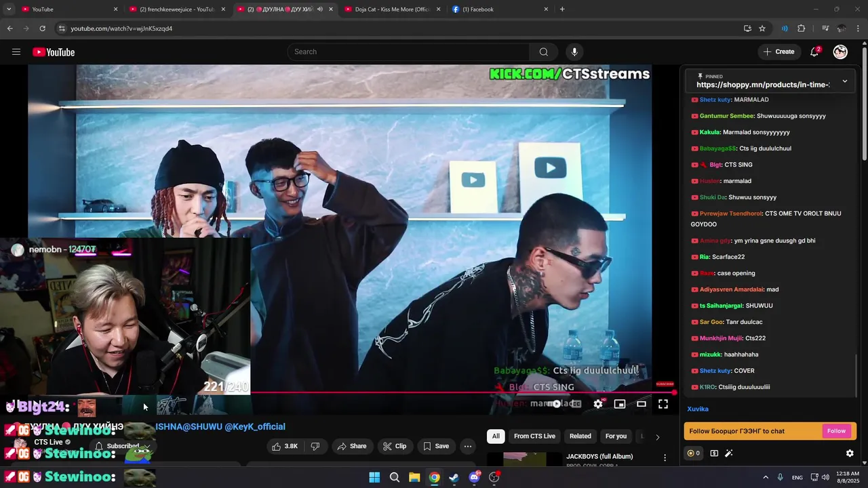This screenshot has height=488, width=868.
Task: Go to YouTube home via logo
Action: click(54, 52)
